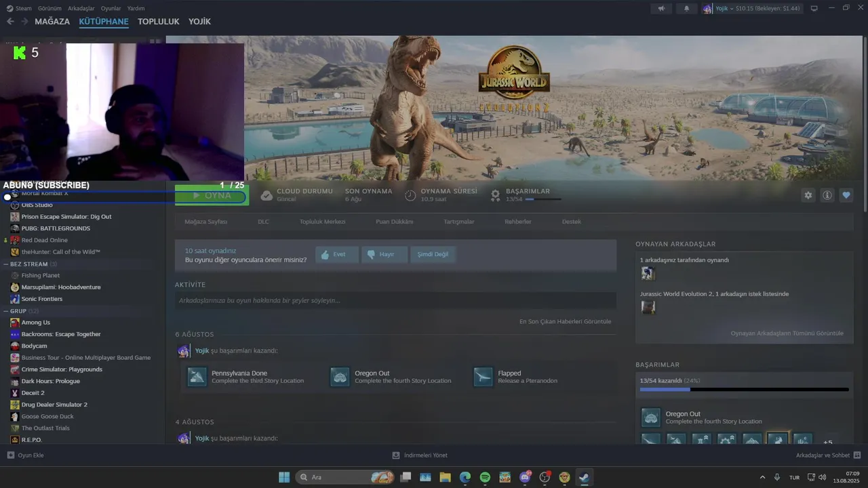Open game settings gear icon
This screenshot has width=868, height=488.
(x=808, y=195)
